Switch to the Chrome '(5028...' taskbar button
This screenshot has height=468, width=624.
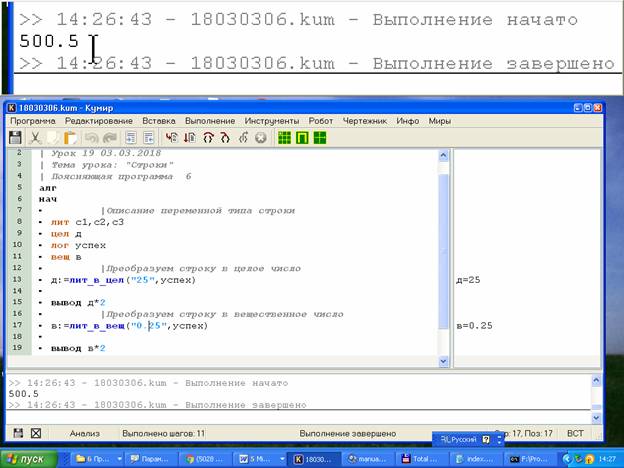tap(206, 459)
